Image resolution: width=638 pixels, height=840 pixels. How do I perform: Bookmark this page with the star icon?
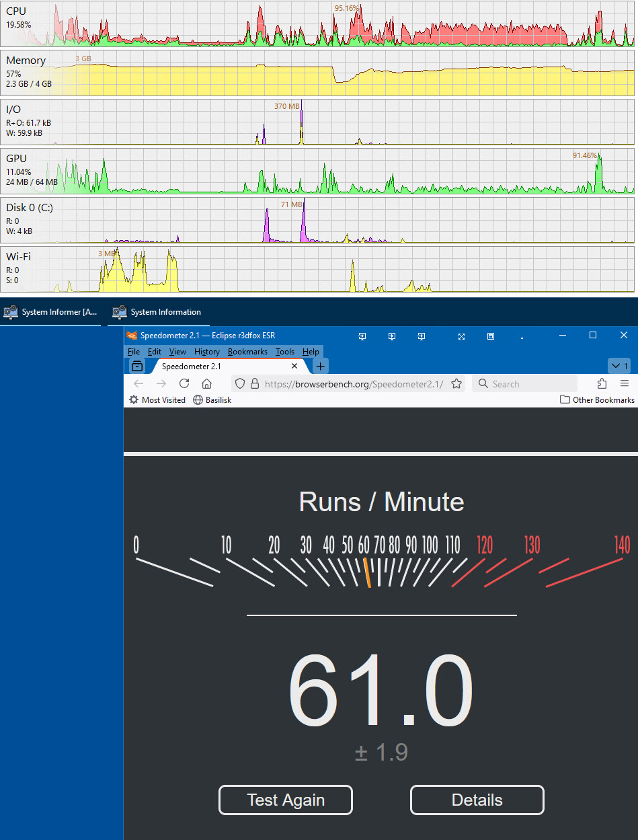point(456,383)
